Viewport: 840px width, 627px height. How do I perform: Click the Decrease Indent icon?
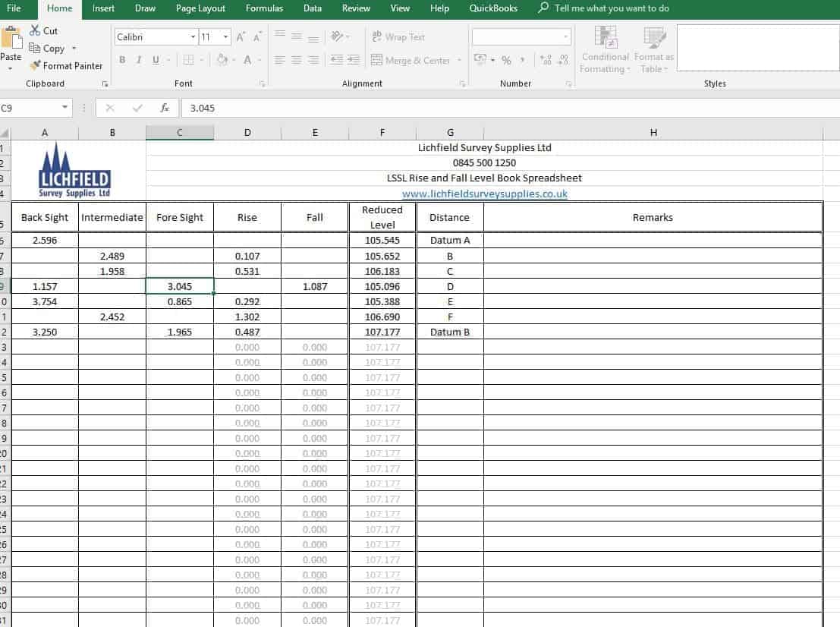[336, 59]
